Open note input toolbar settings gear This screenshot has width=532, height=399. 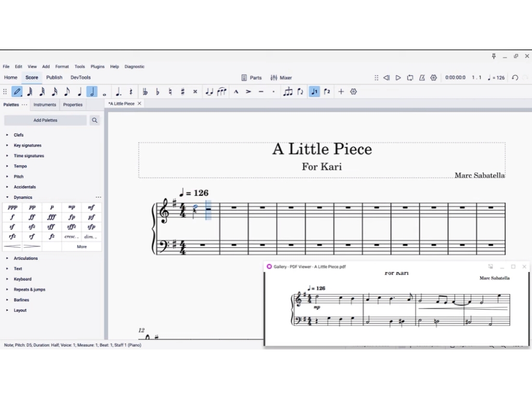[x=353, y=91]
